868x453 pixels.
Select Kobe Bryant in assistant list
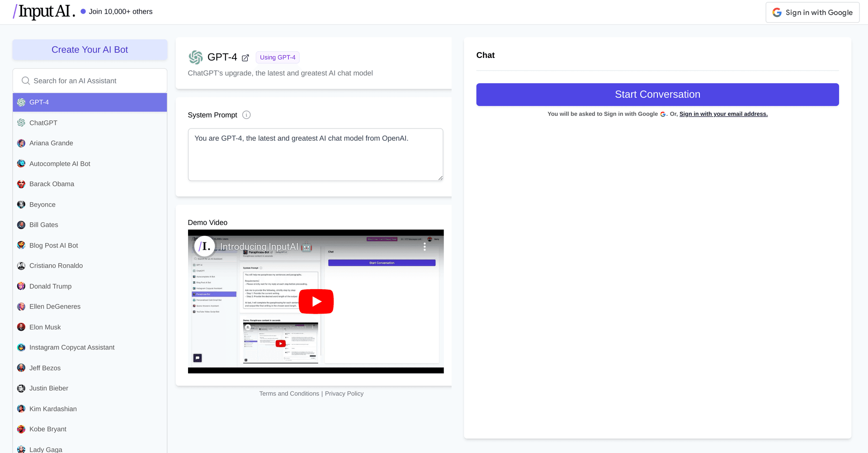click(90, 429)
